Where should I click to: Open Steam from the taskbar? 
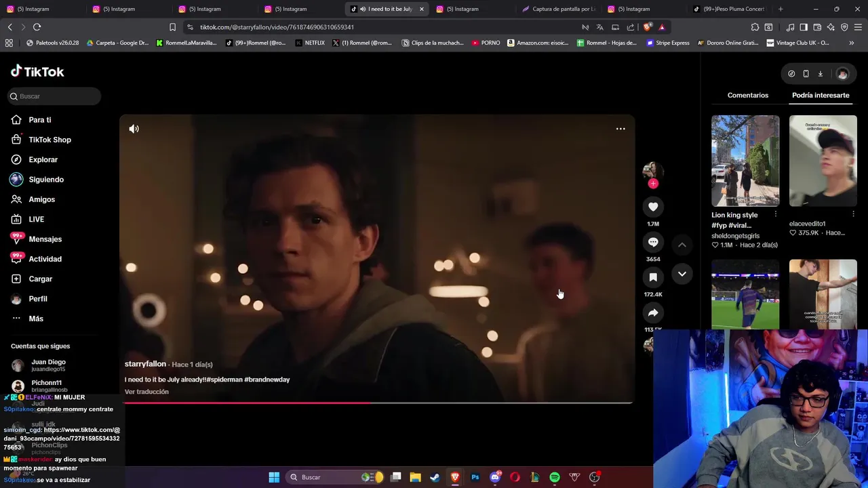click(x=435, y=477)
